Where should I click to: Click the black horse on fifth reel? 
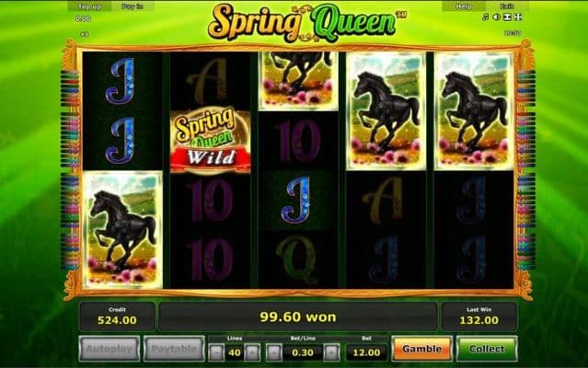(x=473, y=111)
